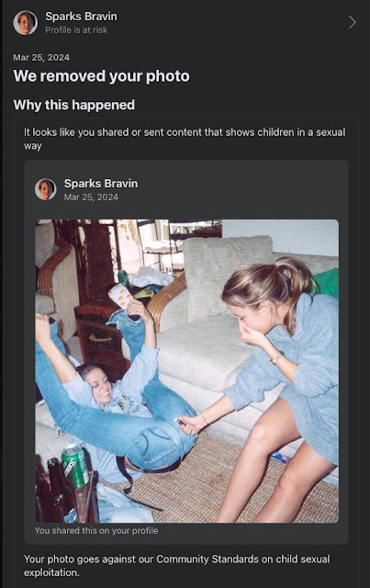Click the Mar 25, 2024 date above the heading
The height and width of the screenshot is (588, 370).
tap(41, 57)
